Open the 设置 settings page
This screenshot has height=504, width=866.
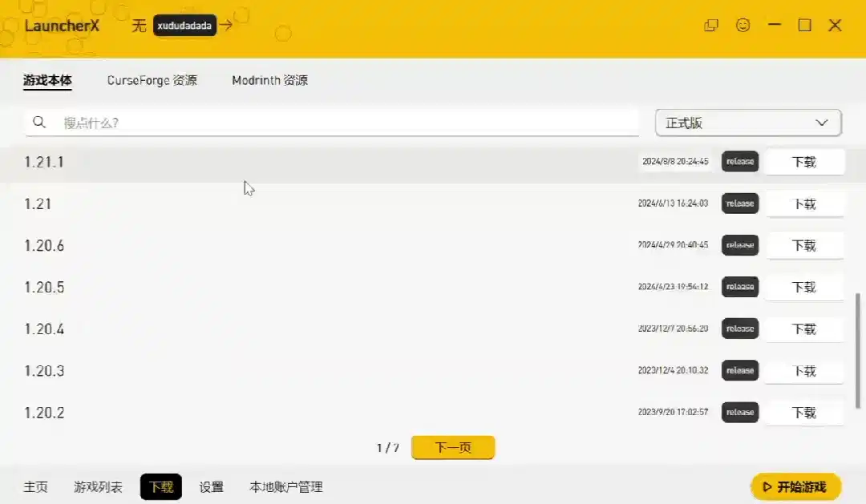(x=211, y=487)
